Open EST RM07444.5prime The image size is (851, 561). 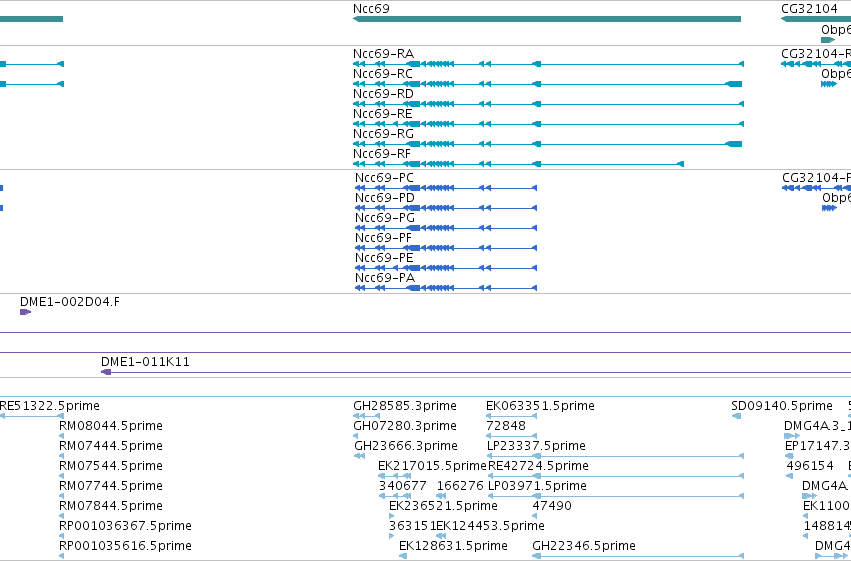[111, 447]
